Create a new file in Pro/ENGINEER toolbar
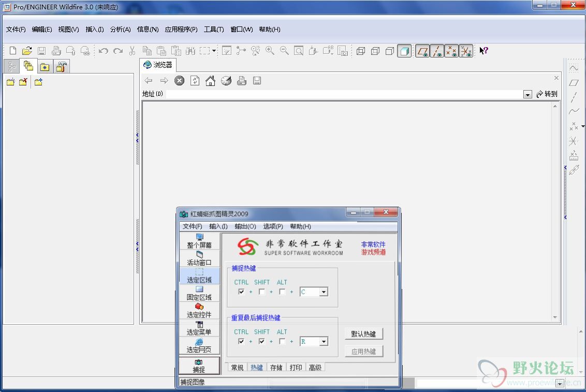The image size is (586, 392). pos(13,50)
